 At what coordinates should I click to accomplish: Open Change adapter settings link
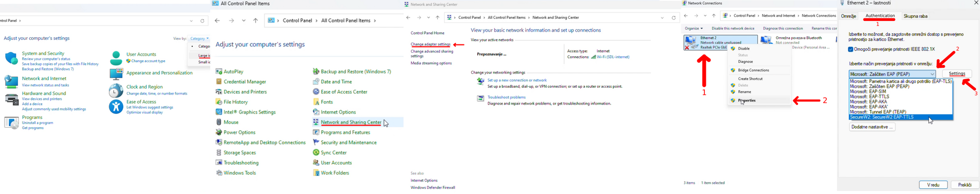pyautogui.click(x=430, y=44)
